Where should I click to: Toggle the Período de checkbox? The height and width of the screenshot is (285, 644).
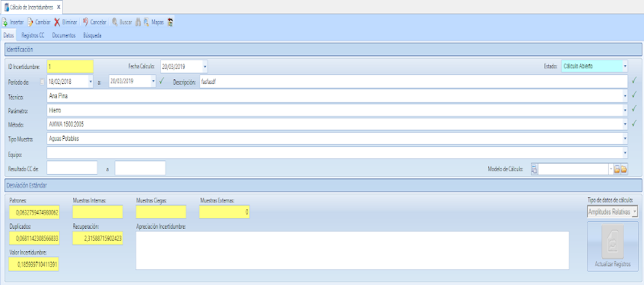[42, 82]
